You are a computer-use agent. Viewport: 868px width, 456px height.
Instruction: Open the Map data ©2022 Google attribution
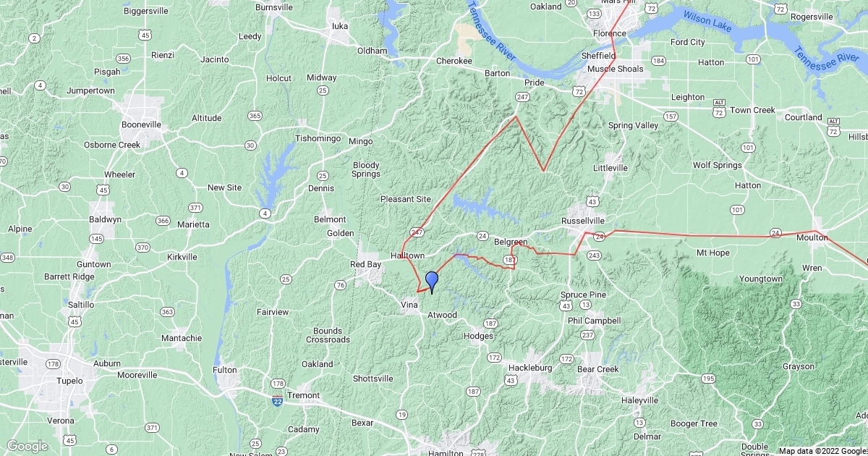click(822, 450)
